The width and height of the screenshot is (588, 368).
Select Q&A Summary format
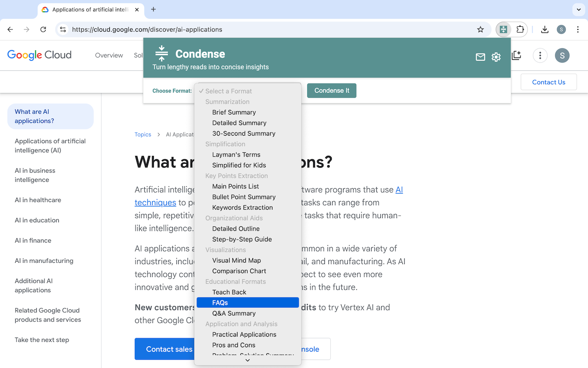[x=248, y=313]
